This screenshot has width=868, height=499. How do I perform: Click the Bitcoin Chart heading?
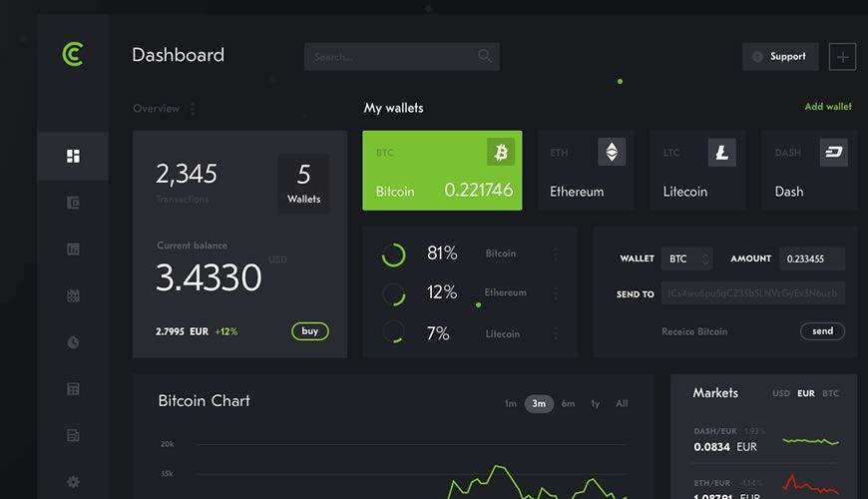[204, 400]
